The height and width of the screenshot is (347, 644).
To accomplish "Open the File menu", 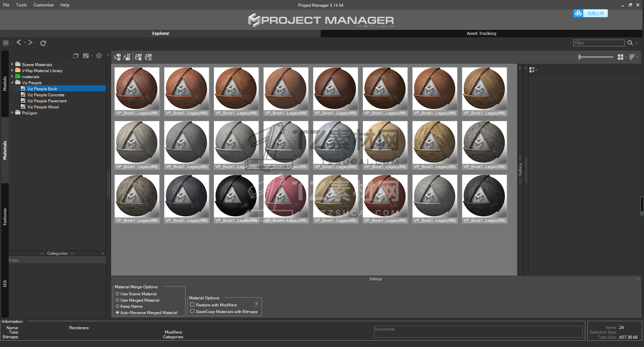I will [x=6, y=5].
